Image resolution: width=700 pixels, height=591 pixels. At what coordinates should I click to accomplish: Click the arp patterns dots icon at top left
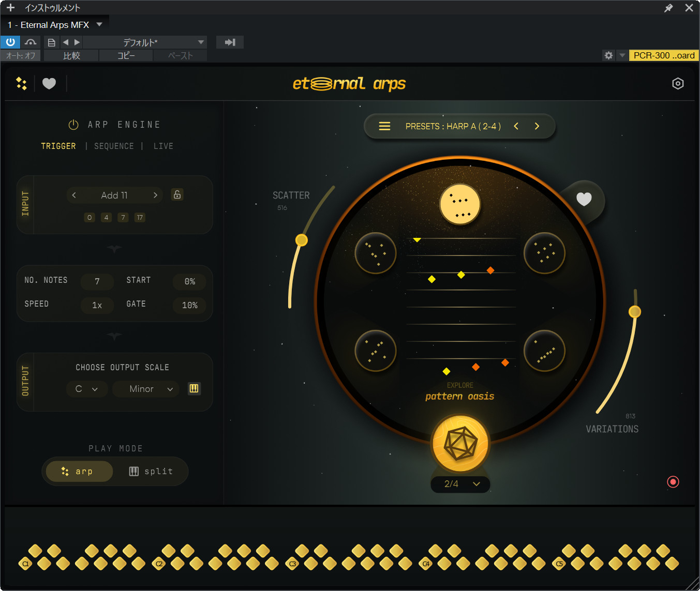click(21, 83)
